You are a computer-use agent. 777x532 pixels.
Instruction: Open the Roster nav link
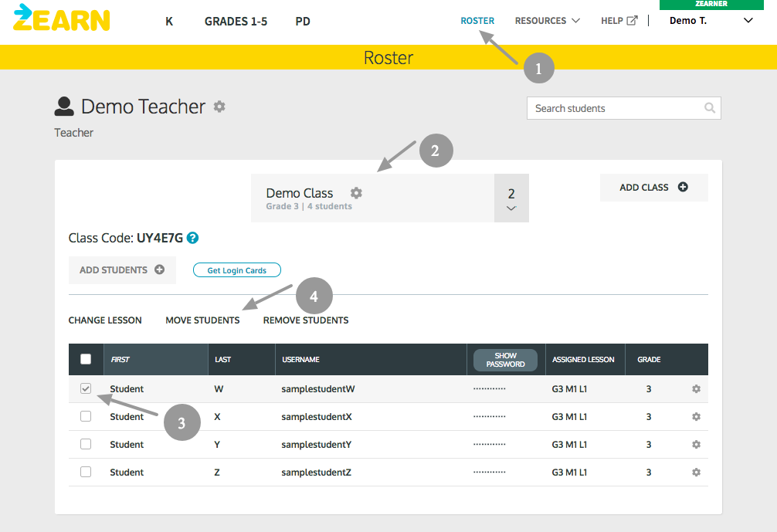coord(477,21)
